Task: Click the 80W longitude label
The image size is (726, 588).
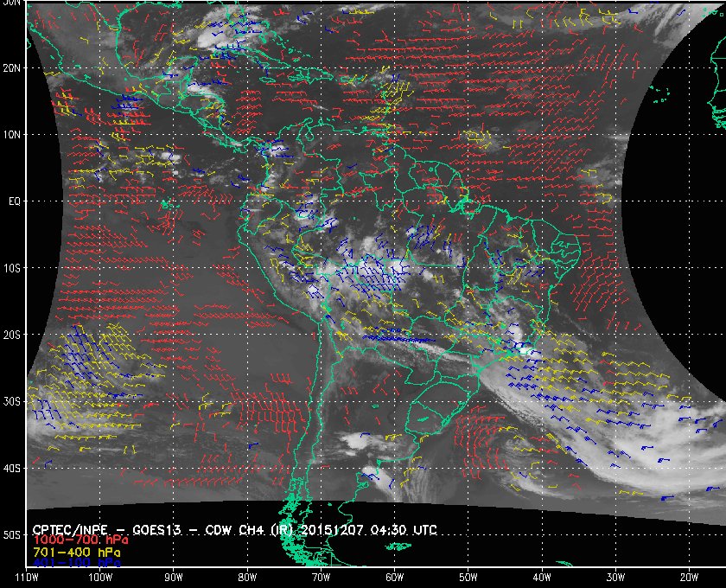Action: [x=247, y=578]
